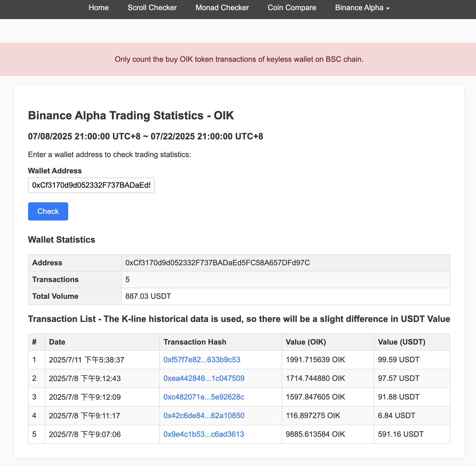The height and width of the screenshot is (466, 476).
Task: Select the 591.16 USDT value
Action: pyautogui.click(x=401, y=434)
